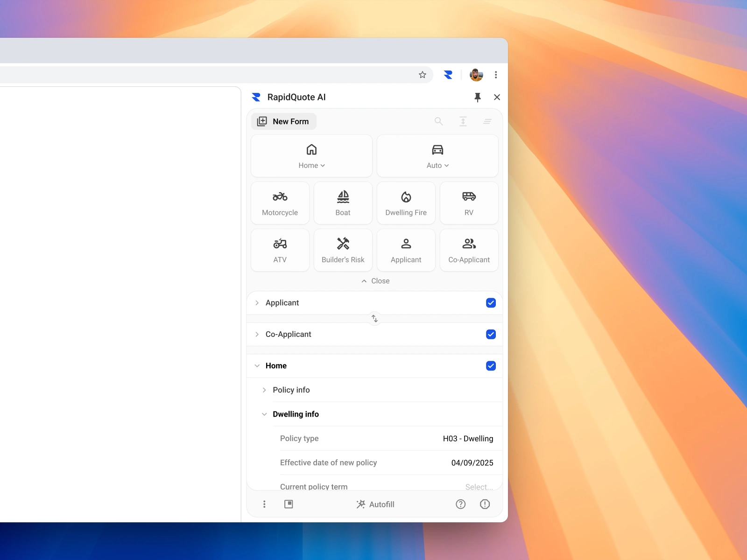Close the RapidQuote AI panel

tap(497, 97)
